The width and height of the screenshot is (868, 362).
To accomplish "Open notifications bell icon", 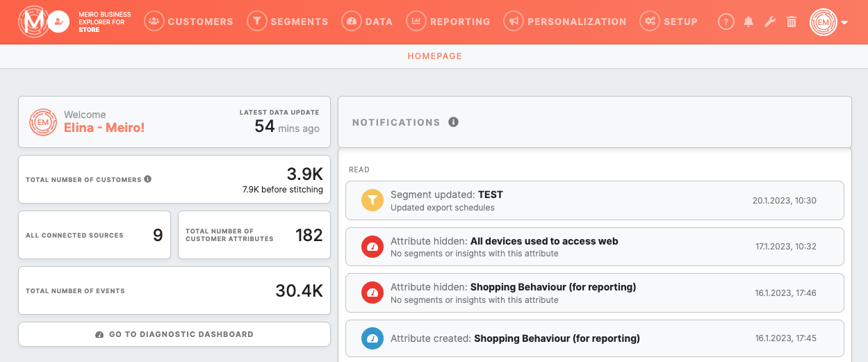I will (748, 22).
